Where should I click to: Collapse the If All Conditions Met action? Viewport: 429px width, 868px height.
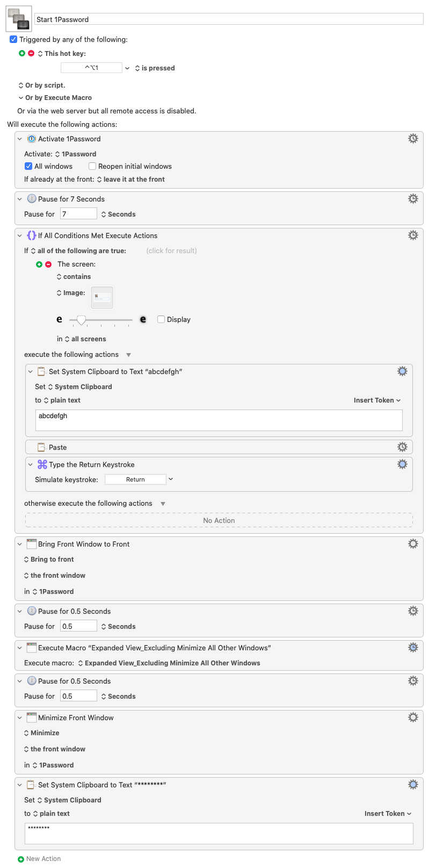click(x=20, y=235)
